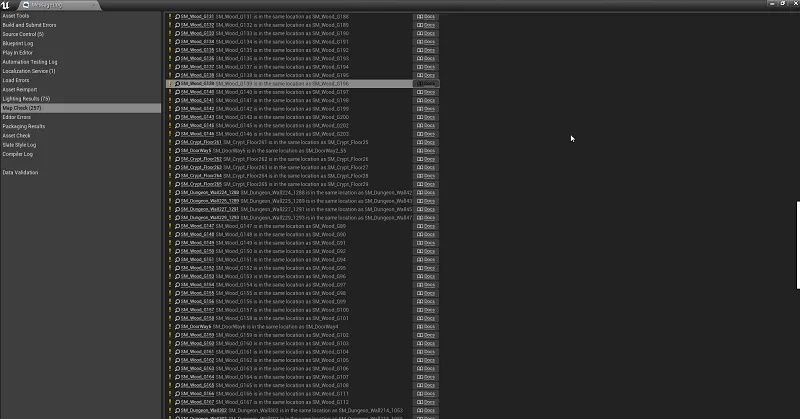Open Docs for the SM_Wood_G138 message
This screenshot has height=419, width=800.
point(426,75)
